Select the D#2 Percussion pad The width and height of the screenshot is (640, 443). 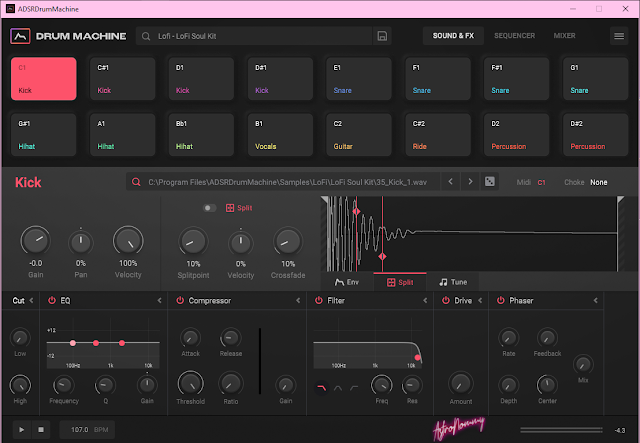pos(596,135)
